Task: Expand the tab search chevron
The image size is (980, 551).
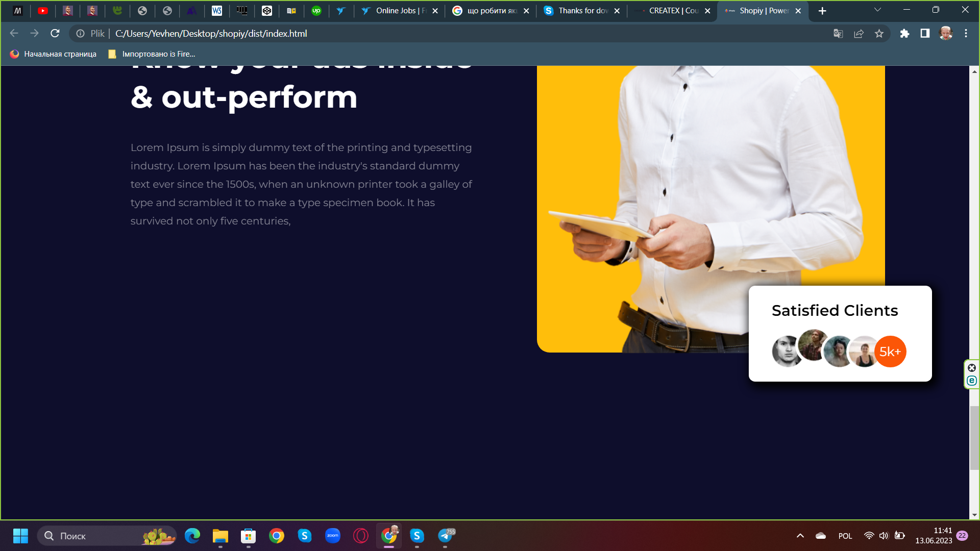Action: pyautogui.click(x=877, y=10)
